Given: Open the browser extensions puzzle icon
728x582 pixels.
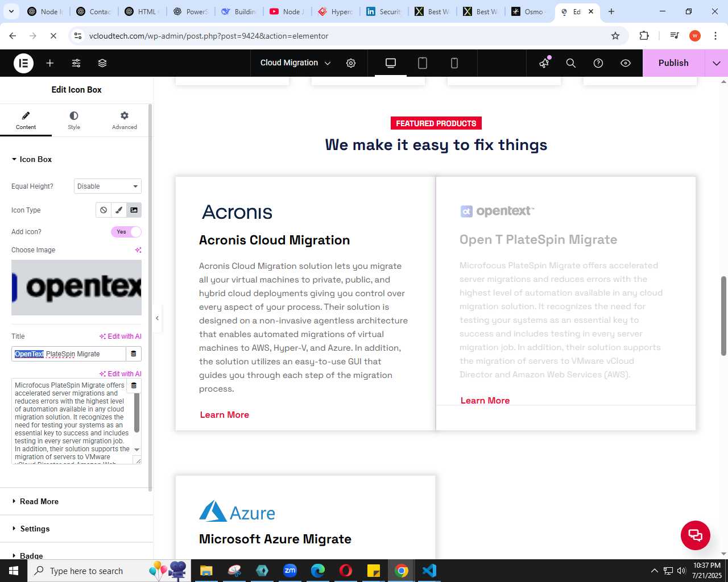Looking at the screenshot, I should pos(644,36).
